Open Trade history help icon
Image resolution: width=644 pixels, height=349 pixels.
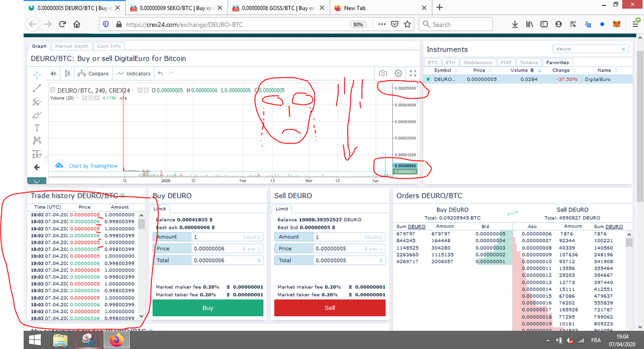point(122,196)
